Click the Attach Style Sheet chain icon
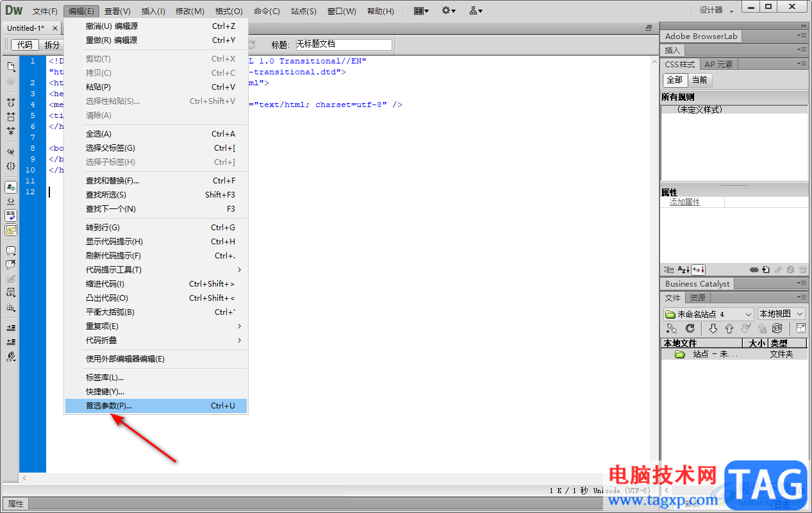The image size is (812, 513). click(x=754, y=270)
